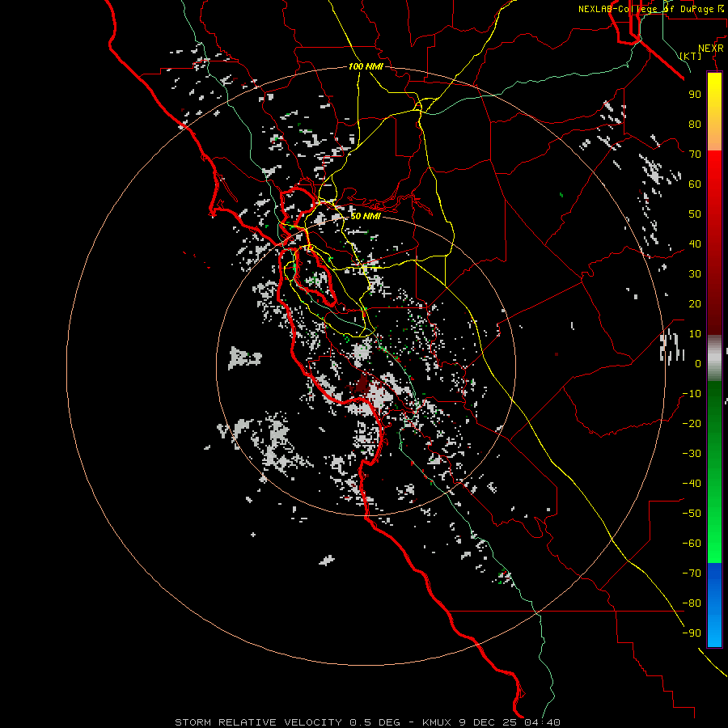This screenshot has width=728, height=728.
Task: Click the "50 NMI" range ring label
Action: pos(366,216)
